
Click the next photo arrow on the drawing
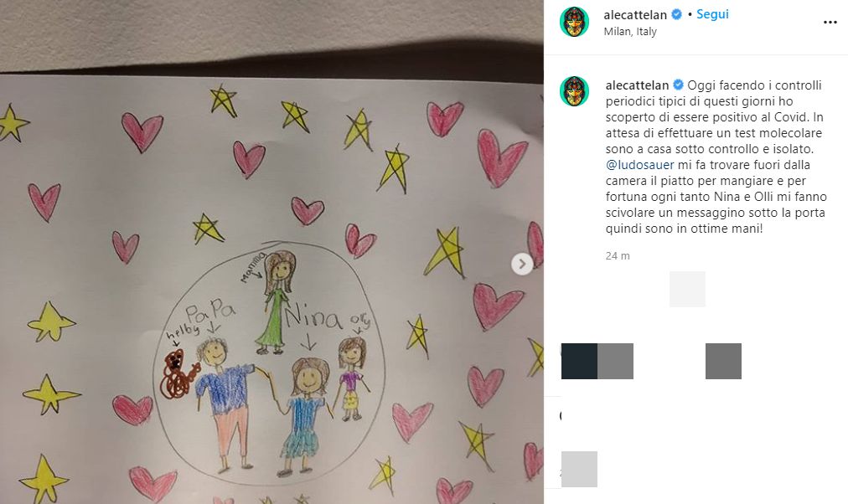[522, 265]
